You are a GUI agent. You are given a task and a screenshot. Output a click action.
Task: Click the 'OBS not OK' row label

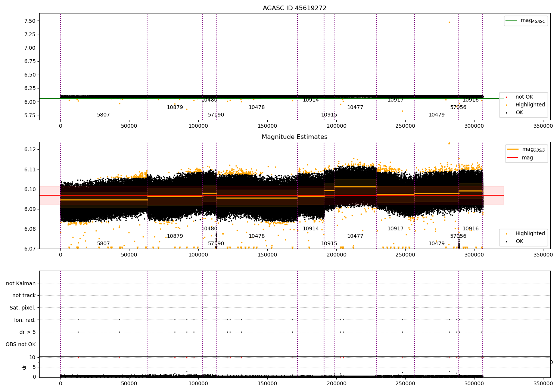tap(21, 344)
